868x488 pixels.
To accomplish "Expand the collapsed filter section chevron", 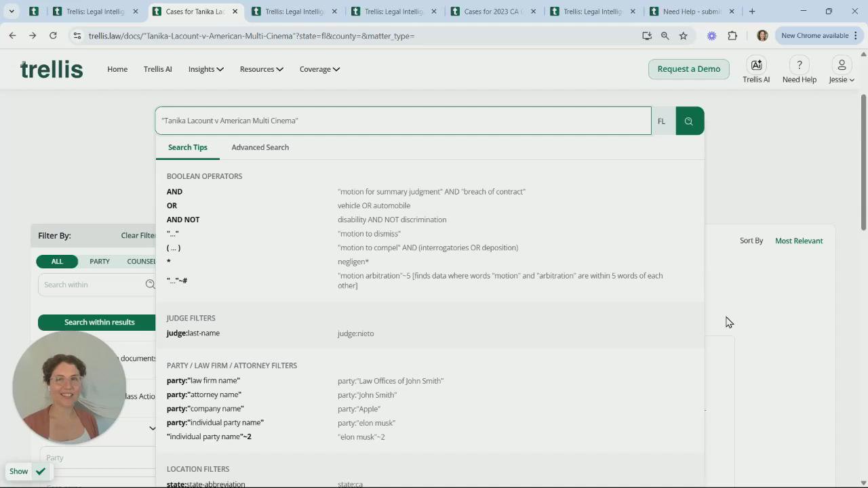I will [152, 428].
